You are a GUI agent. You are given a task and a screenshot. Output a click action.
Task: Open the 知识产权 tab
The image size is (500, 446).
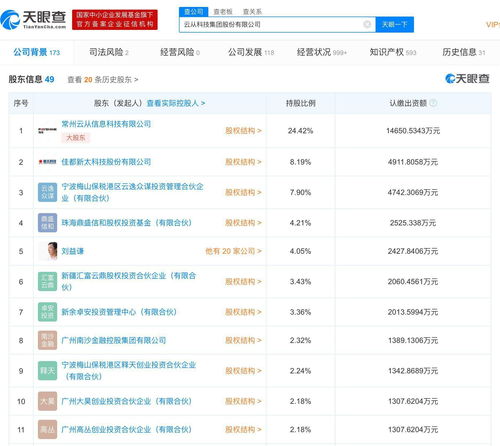point(393,52)
